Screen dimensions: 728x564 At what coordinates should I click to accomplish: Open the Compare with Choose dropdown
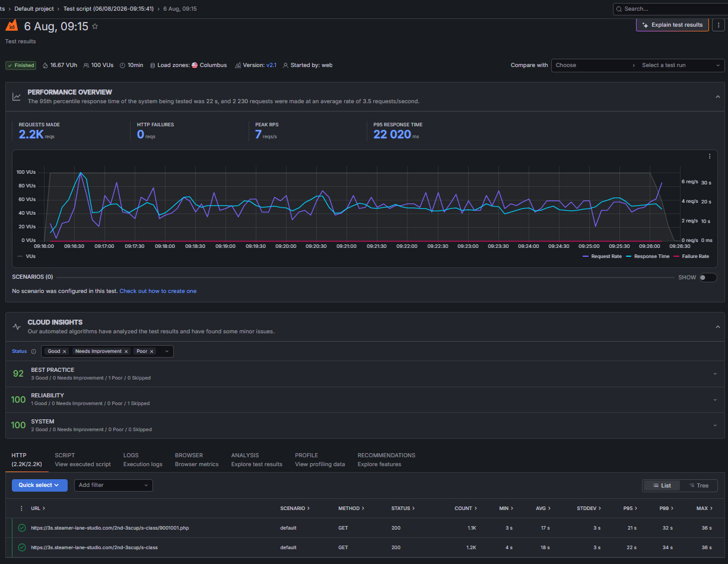(x=595, y=65)
